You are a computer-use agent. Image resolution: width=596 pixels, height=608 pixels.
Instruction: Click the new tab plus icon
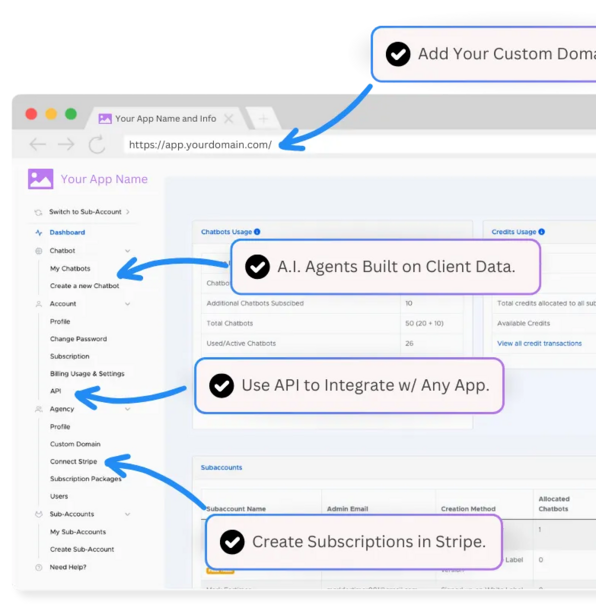click(x=263, y=119)
